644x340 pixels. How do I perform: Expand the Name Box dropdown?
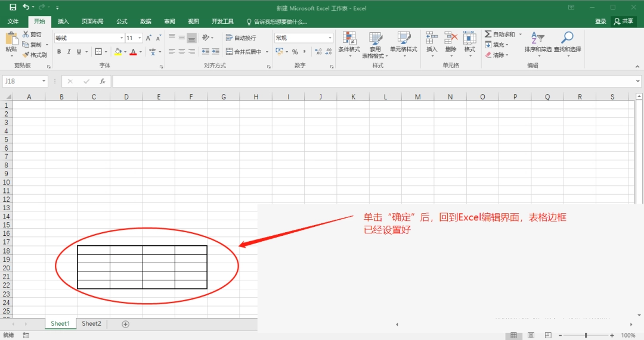(x=44, y=81)
